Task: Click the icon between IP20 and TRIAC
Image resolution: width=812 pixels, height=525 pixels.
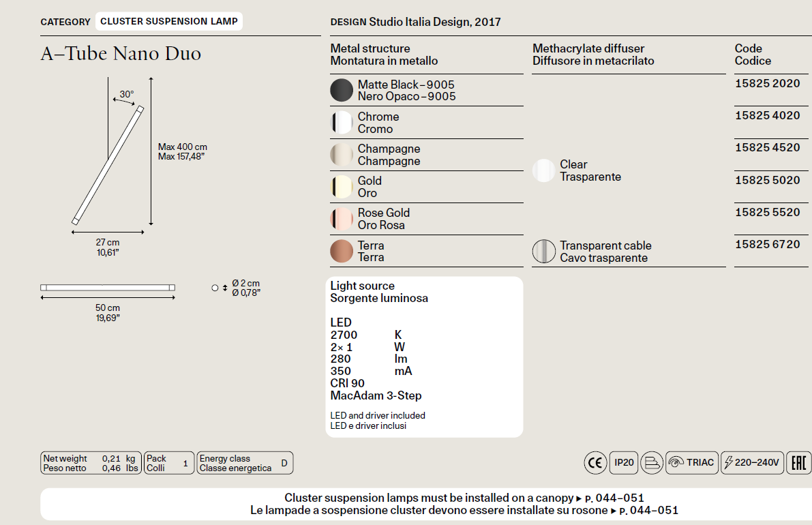Action: [x=652, y=462]
